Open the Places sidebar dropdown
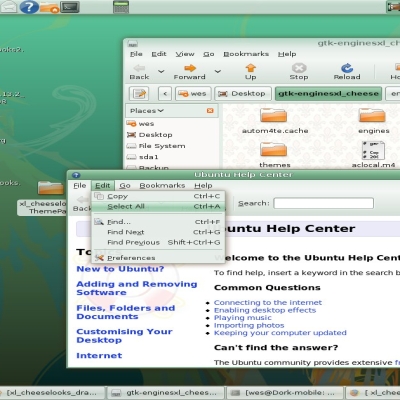Viewport: 400px width, 400px height. pyautogui.click(x=147, y=111)
